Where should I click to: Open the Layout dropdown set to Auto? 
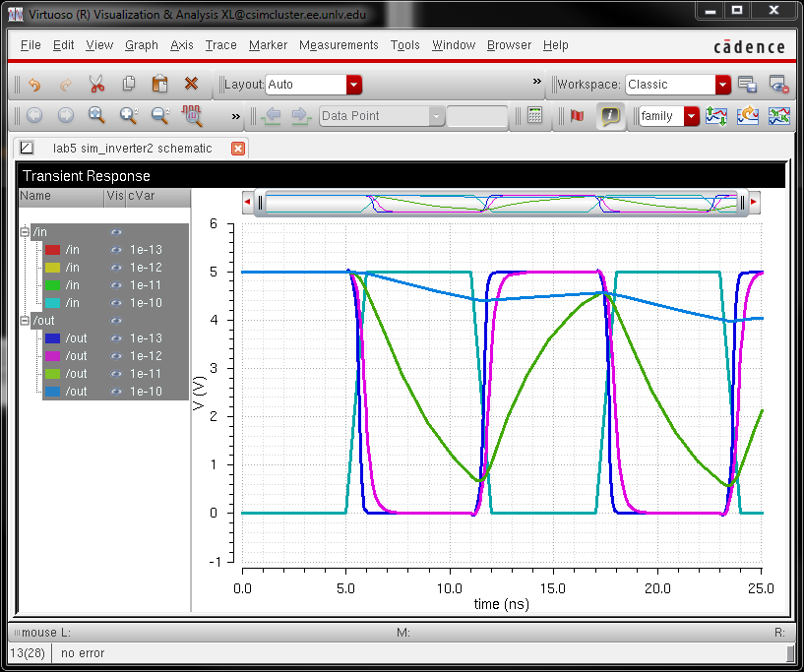(x=353, y=85)
